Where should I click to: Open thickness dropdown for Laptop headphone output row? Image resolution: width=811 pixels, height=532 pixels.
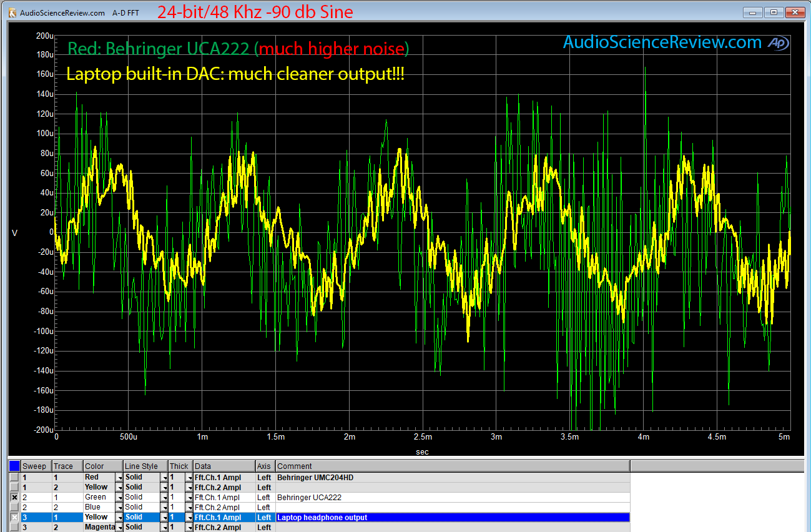coord(189,517)
